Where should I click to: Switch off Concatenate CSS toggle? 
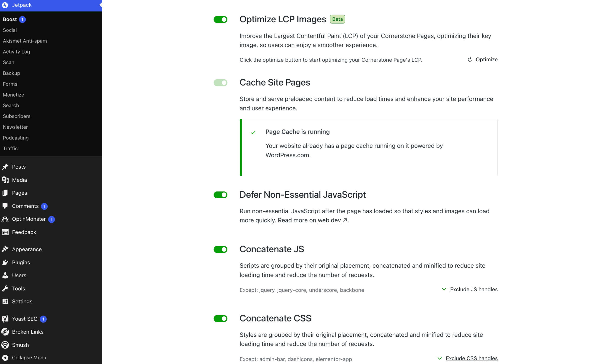pos(220,319)
